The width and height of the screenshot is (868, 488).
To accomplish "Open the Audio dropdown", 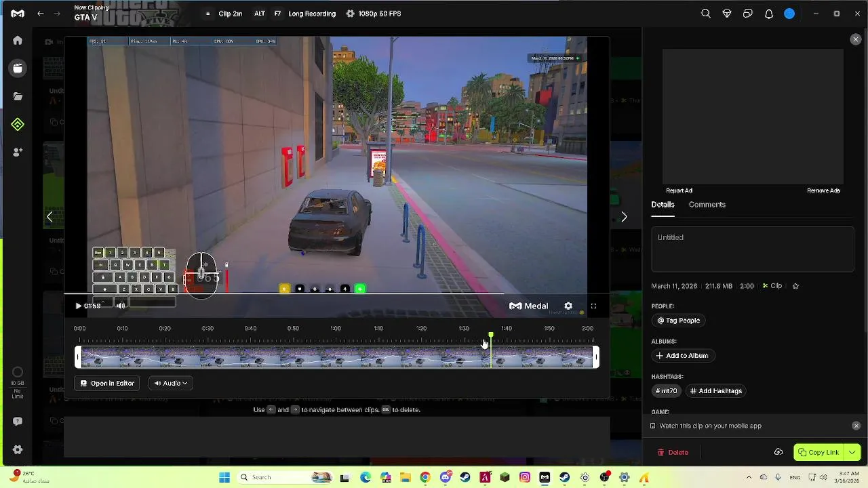I will point(170,383).
